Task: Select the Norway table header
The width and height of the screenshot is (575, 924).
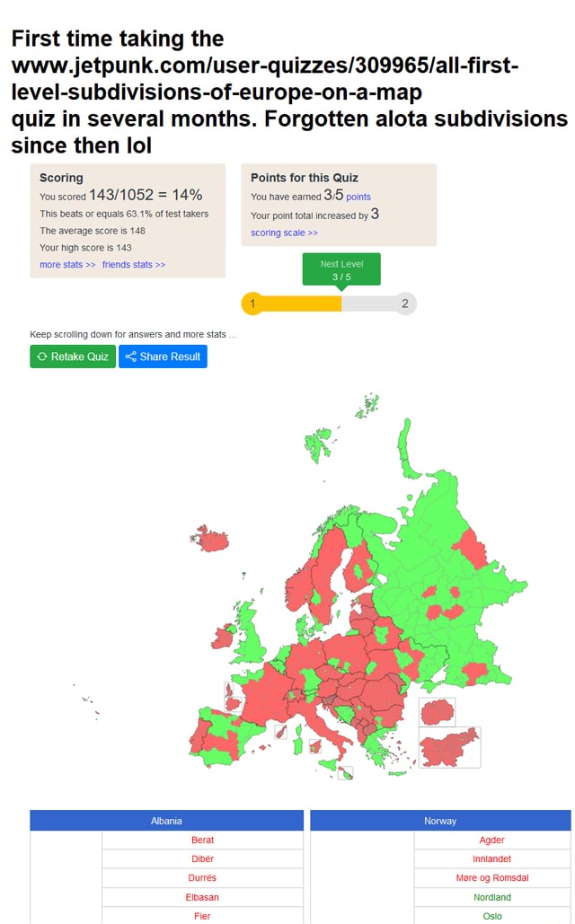Action: (x=440, y=820)
